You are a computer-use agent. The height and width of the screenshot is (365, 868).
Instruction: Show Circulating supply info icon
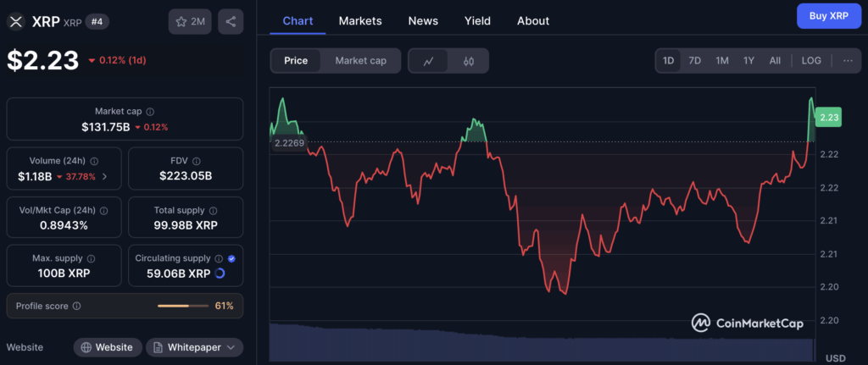tap(220, 258)
